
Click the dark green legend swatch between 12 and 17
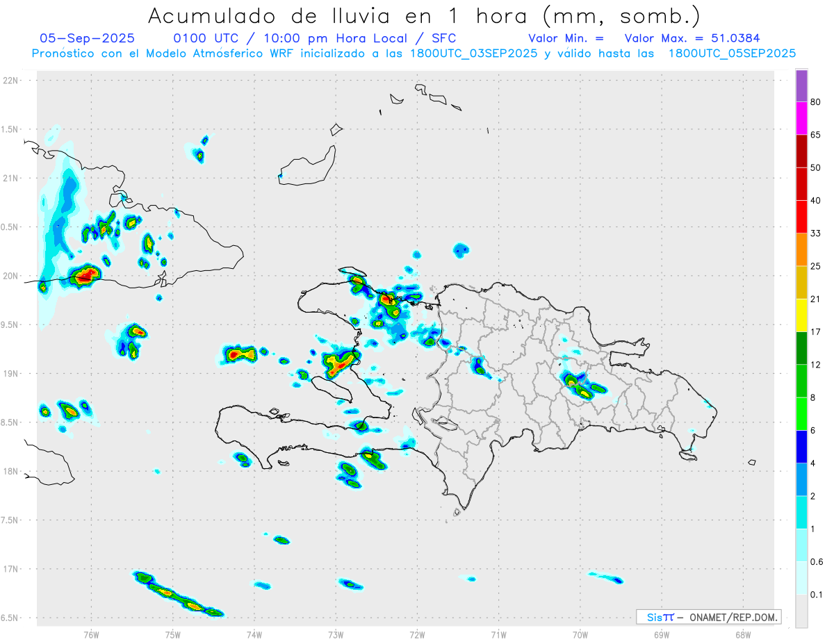click(x=801, y=348)
